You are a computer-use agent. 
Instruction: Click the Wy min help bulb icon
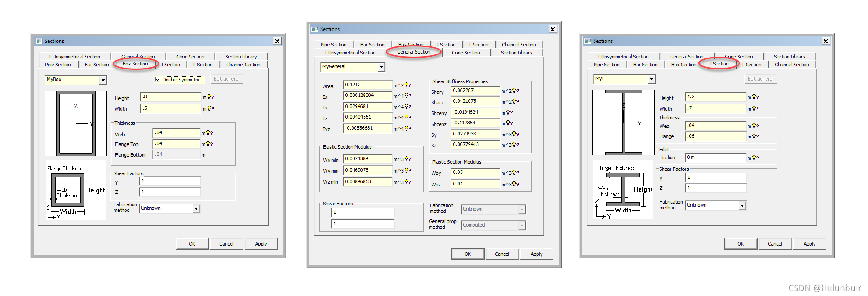(x=408, y=170)
